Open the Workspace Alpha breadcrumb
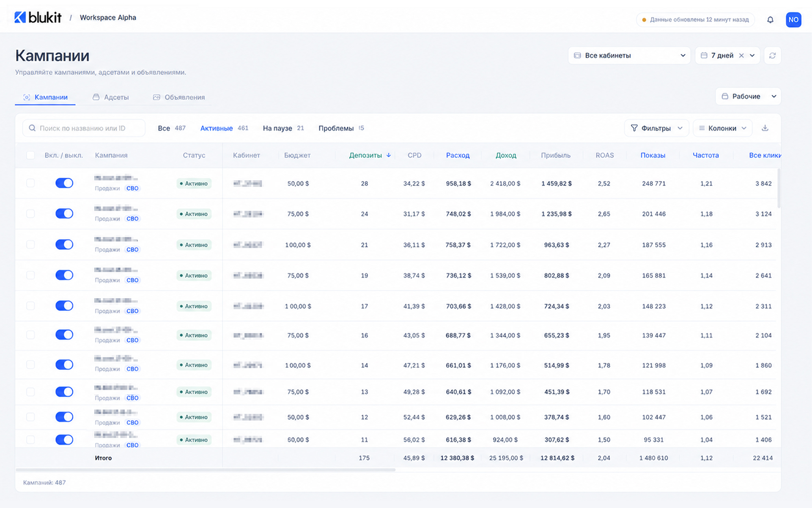 click(108, 17)
